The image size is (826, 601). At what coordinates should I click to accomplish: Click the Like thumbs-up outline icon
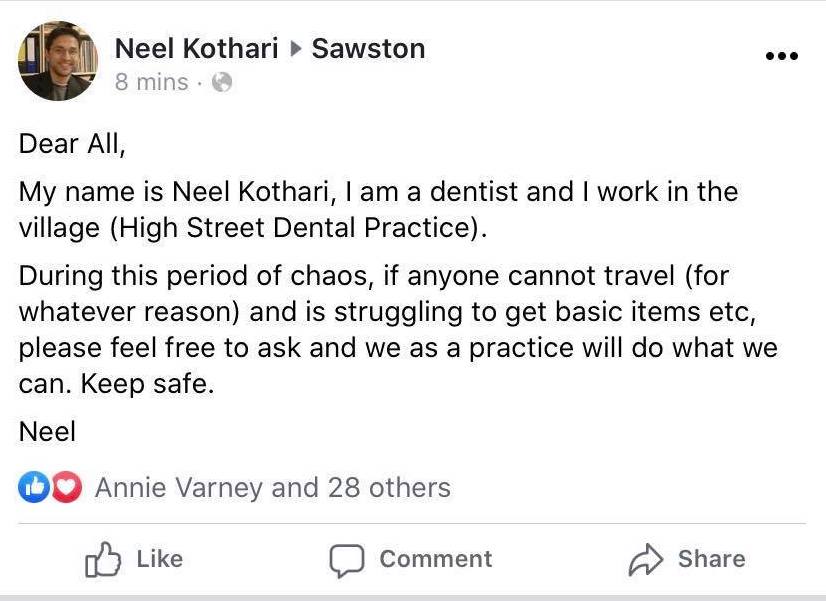click(103, 559)
